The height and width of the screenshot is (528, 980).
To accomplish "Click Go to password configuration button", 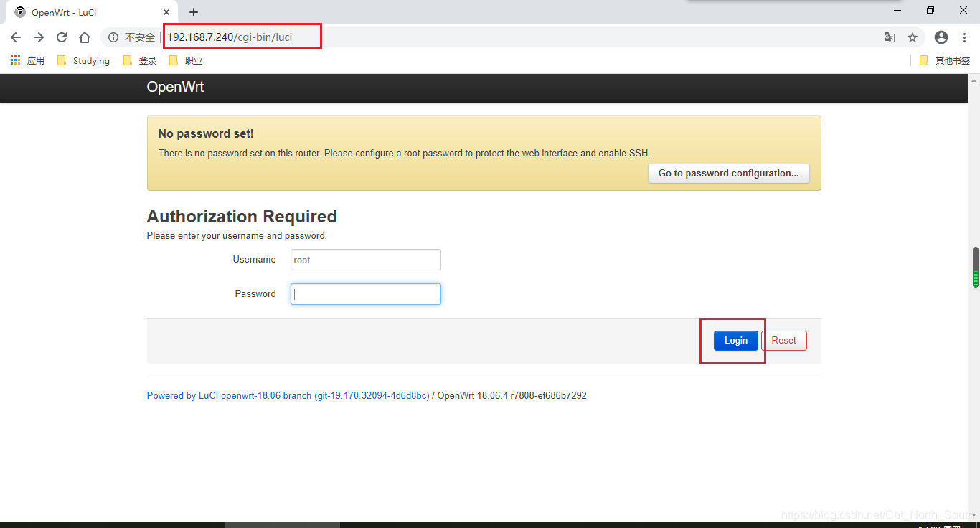I will [x=728, y=173].
